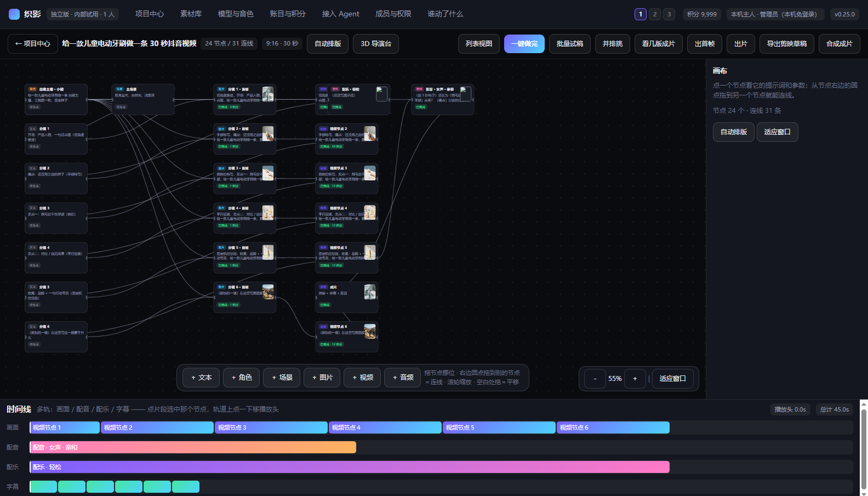
Task: Click 适应窗口 beside the 55% zoom
Action: 673,379
